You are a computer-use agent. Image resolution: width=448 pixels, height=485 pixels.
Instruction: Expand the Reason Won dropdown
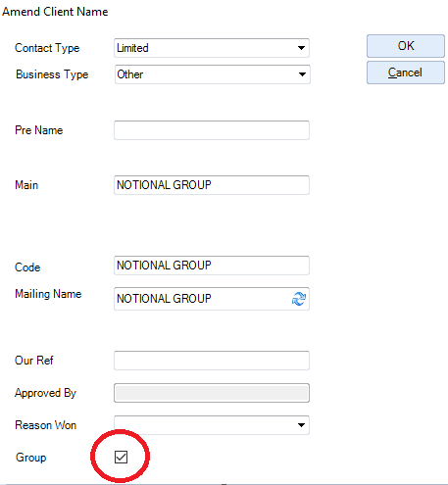[x=212, y=425]
